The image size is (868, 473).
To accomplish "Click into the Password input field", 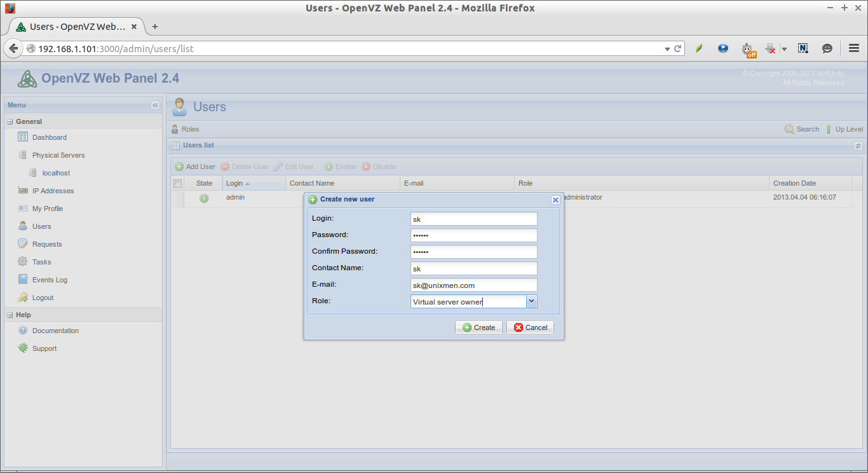I will (x=474, y=235).
